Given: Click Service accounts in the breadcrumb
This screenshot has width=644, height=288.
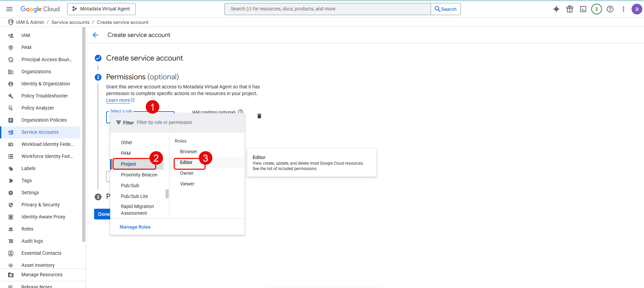Looking at the screenshot, I should coord(71,22).
